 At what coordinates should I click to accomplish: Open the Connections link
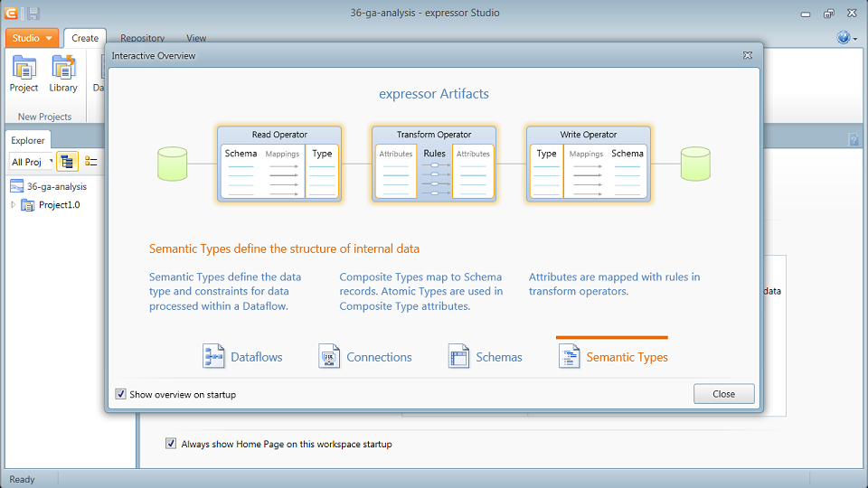click(379, 357)
